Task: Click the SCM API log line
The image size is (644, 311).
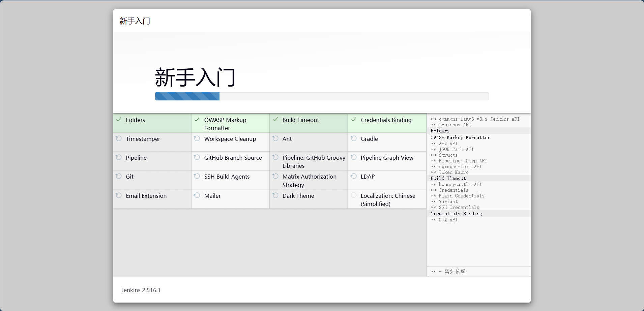Action: [444, 220]
